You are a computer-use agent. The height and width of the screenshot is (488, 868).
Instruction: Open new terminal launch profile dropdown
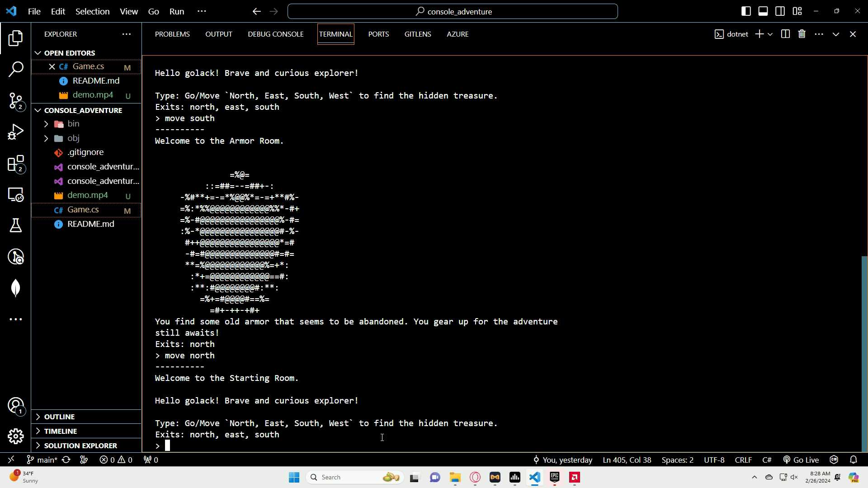[x=770, y=34]
